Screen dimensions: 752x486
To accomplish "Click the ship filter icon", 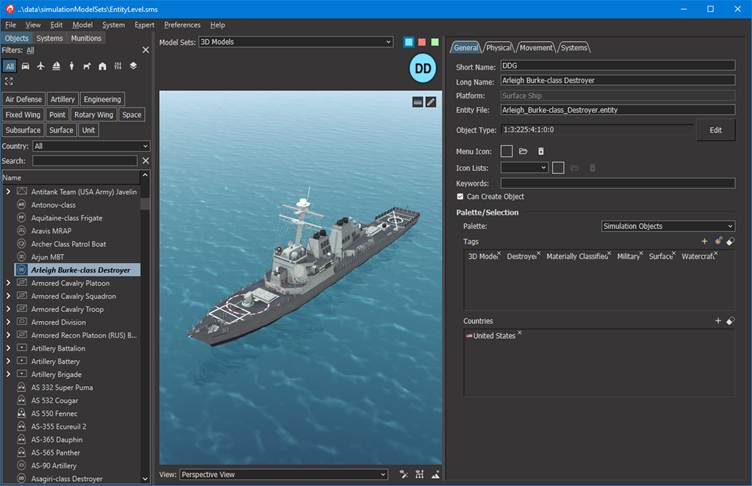I will tap(56, 66).
